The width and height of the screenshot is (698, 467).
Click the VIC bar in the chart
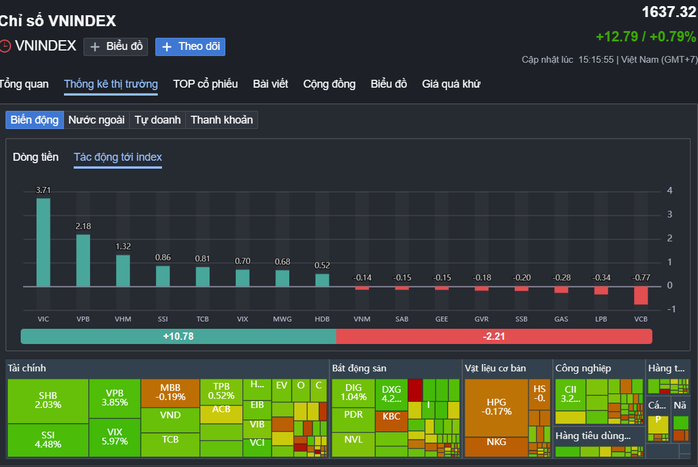point(43,243)
